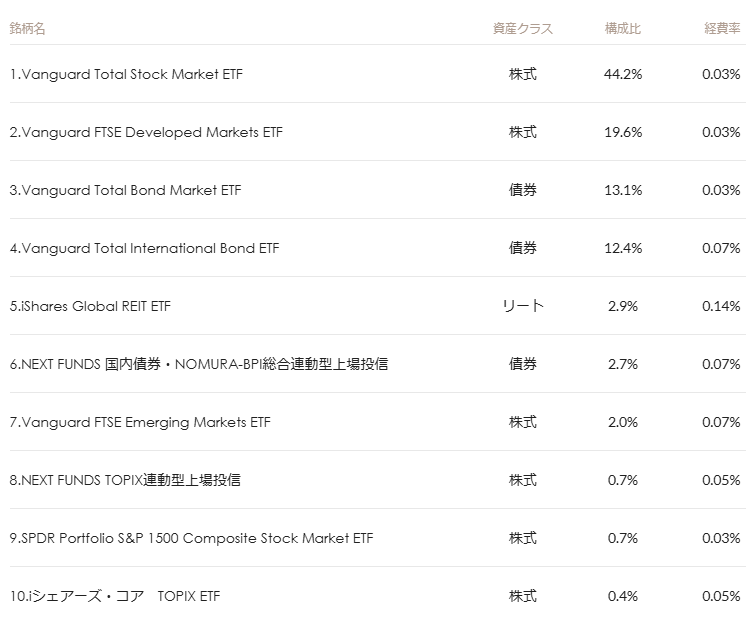The image size is (748, 622).
Task: Click the 資産クラス column header
Action: point(522,29)
